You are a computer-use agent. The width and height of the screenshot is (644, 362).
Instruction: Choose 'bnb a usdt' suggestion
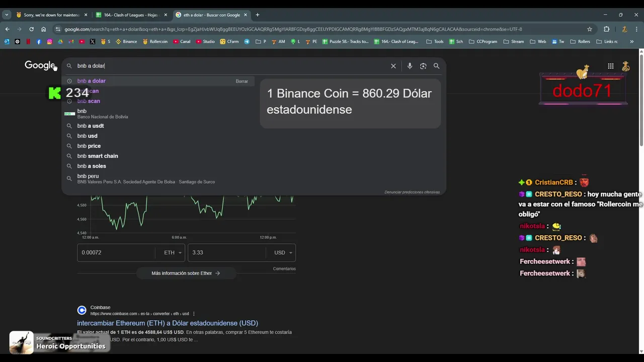(158, 126)
